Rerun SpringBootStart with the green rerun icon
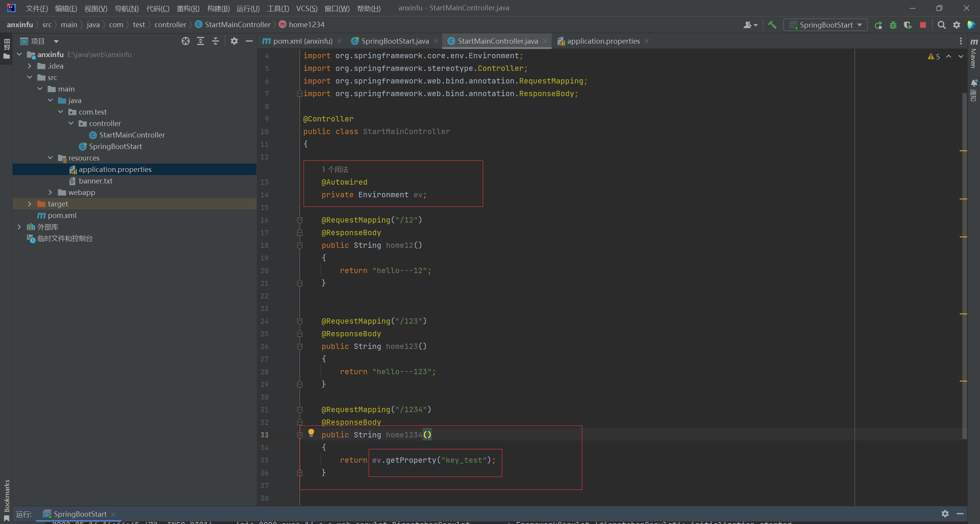 (x=878, y=25)
